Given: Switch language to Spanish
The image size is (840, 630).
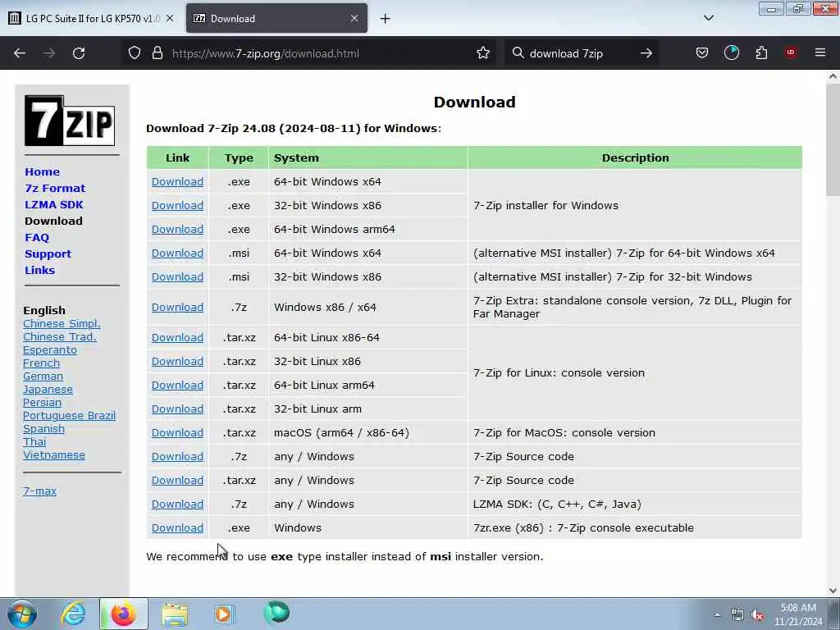Looking at the screenshot, I should (44, 428).
